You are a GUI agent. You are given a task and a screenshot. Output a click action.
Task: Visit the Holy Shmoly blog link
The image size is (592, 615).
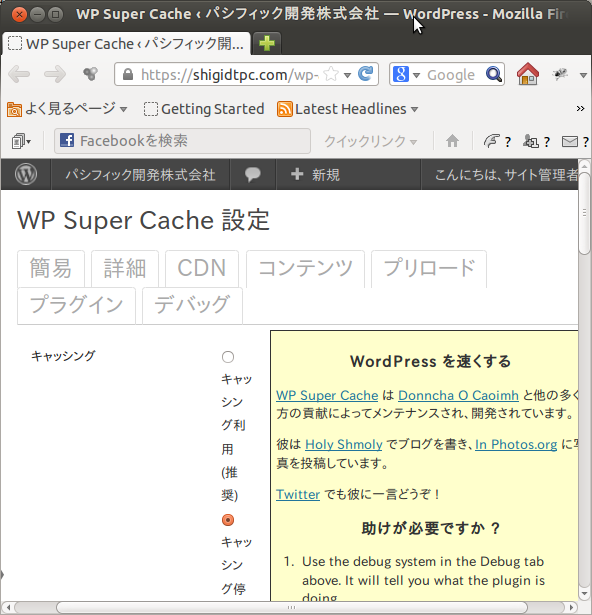click(344, 444)
